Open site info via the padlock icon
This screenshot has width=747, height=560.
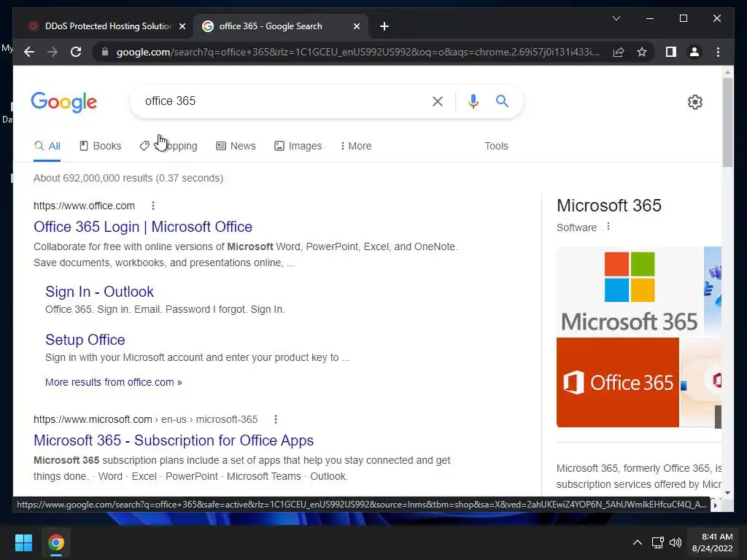click(x=105, y=52)
